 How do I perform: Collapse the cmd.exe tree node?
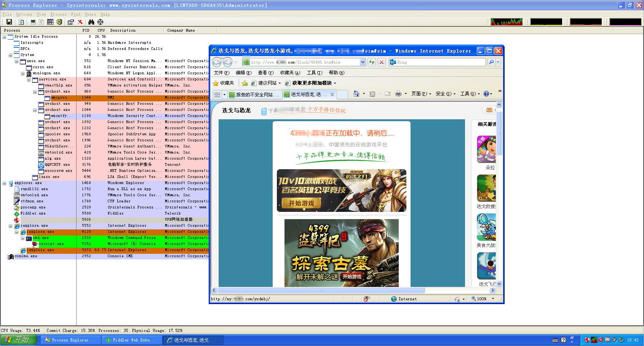[22, 238]
